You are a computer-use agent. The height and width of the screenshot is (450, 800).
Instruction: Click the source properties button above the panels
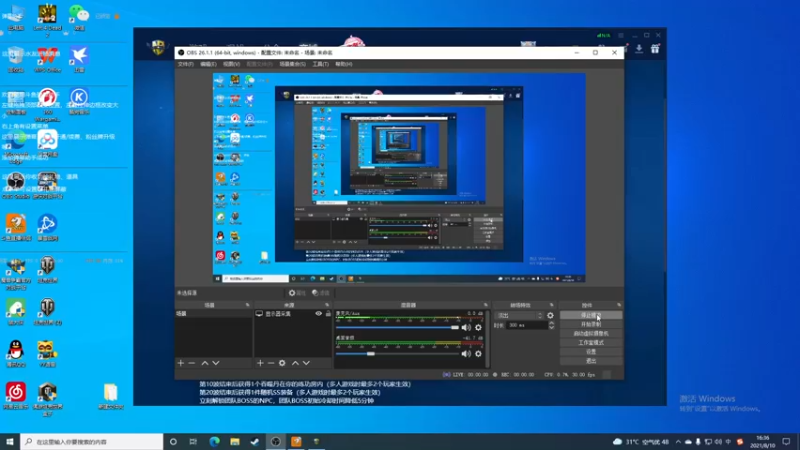click(x=297, y=293)
